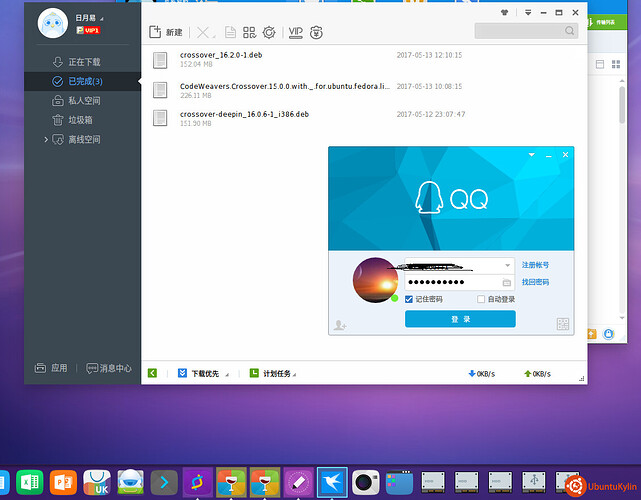Open the QQ QR code login icon
This screenshot has height=500, width=641.
click(563, 324)
